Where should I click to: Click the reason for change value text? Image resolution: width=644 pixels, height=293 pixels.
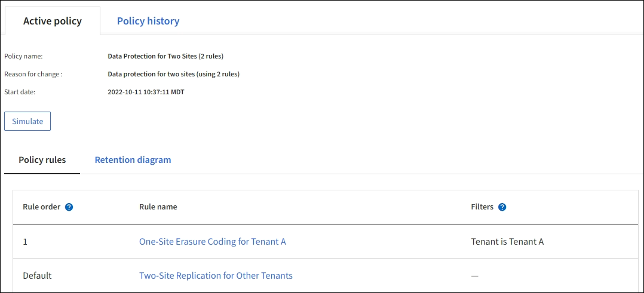tap(173, 74)
